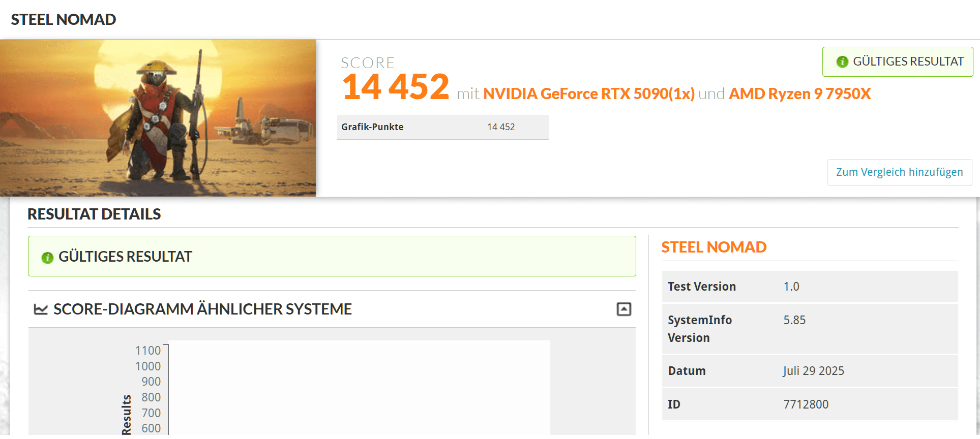Open the NVIDIA GeForce RTX 5090 link
The image size is (980, 439).
588,94
